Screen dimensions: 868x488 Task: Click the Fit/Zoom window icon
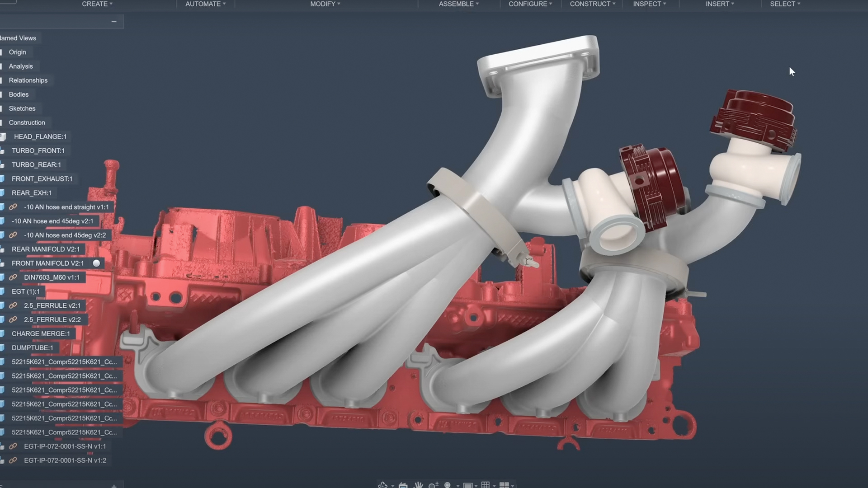tap(448, 485)
